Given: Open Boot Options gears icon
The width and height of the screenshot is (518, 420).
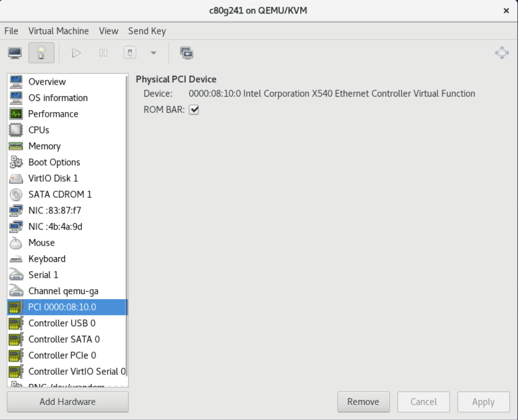Looking at the screenshot, I should click(x=16, y=162).
